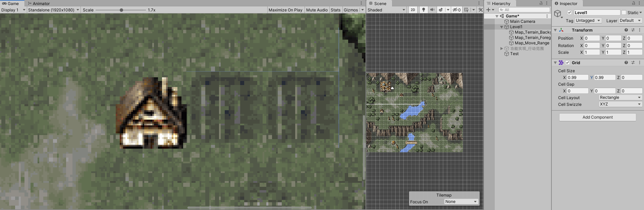644x210 pixels.
Task: Click the scene effects toggle icon
Action: coord(441,10)
